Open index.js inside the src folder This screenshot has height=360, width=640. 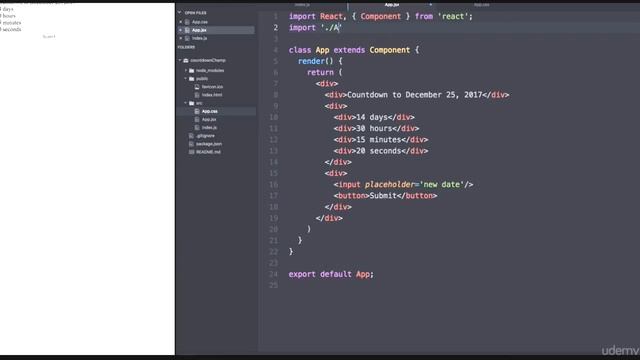(x=209, y=128)
